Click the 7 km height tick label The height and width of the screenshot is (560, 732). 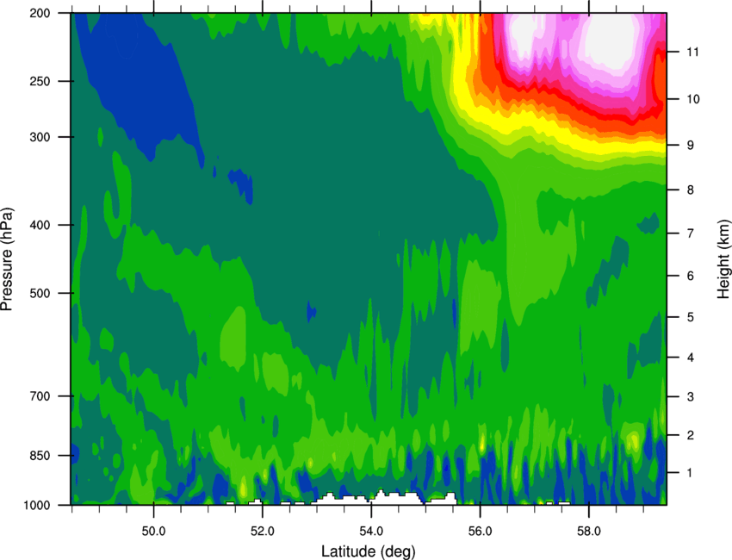(690, 233)
